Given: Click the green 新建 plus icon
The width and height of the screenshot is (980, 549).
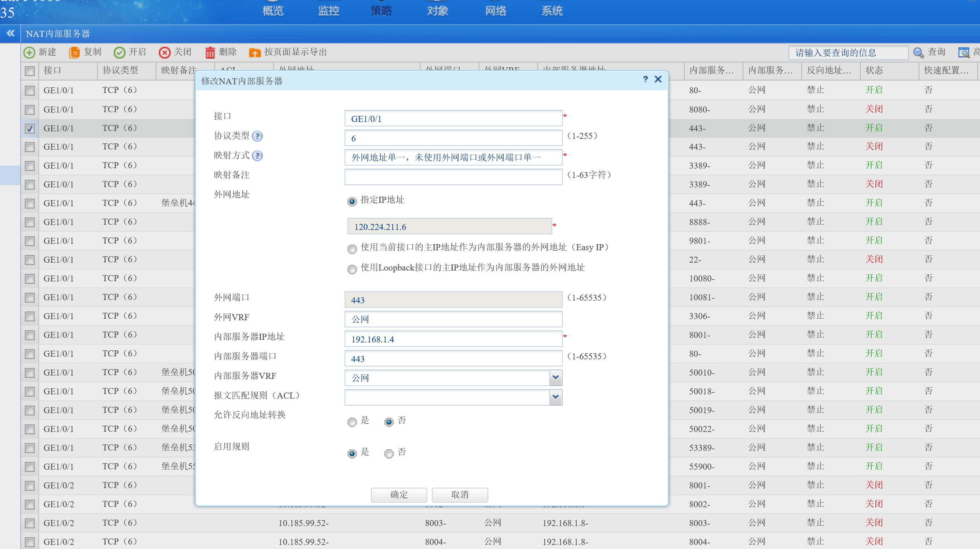Looking at the screenshot, I should pyautogui.click(x=29, y=52).
